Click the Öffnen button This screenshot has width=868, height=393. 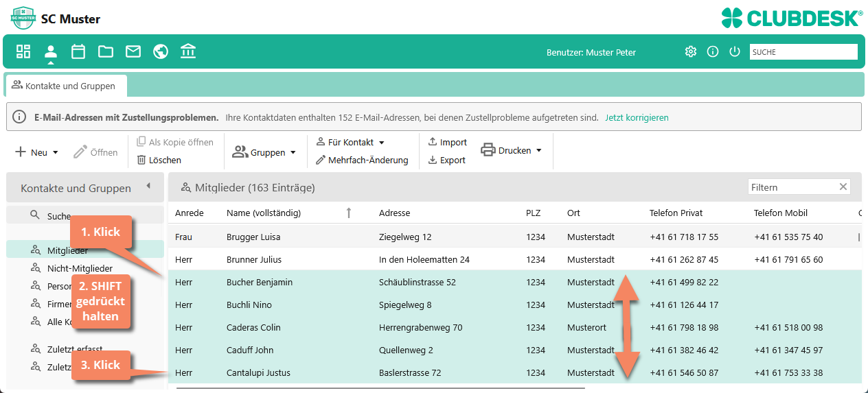tap(95, 152)
